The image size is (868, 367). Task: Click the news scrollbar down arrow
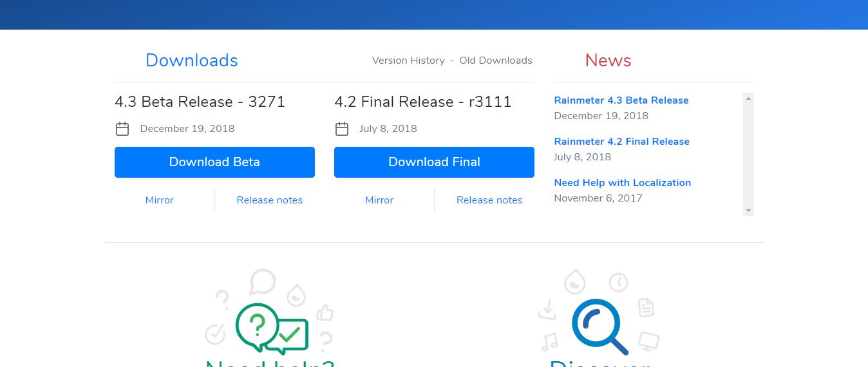748,211
